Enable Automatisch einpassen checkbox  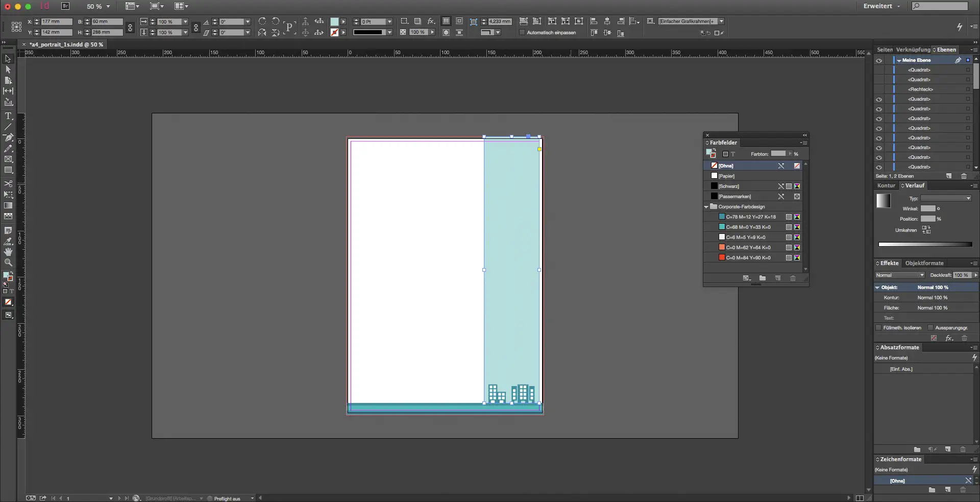[x=522, y=33]
